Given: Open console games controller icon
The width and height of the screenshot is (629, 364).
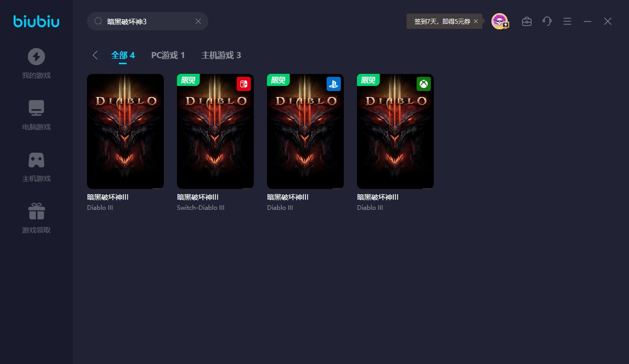Looking at the screenshot, I should click(36, 160).
